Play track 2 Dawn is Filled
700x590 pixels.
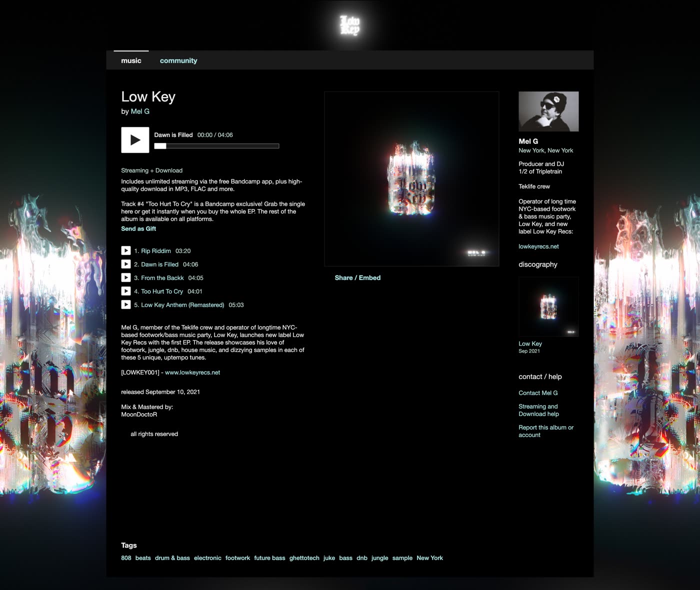pyautogui.click(x=126, y=264)
